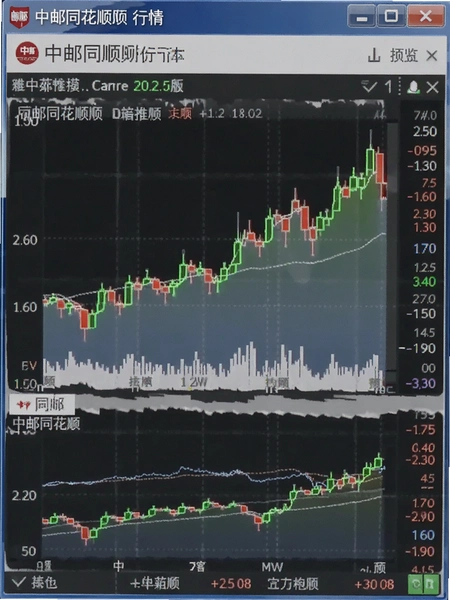
Task: Click the 预览 preview button
Action: click(403, 56)
